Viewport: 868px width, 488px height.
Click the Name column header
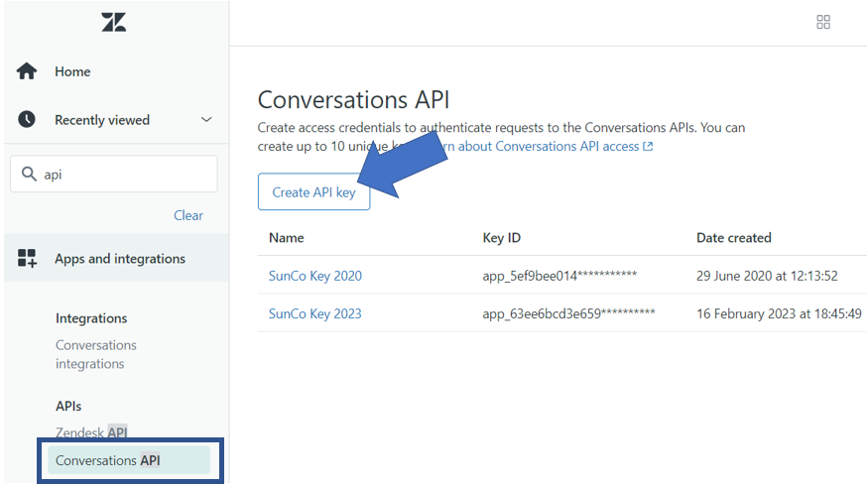[x=287, y=238]
